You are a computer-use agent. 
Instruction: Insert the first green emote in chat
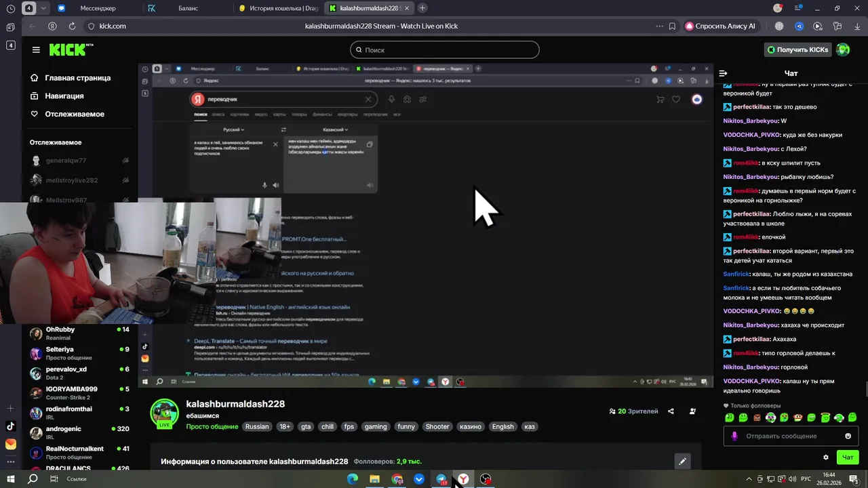730,418
